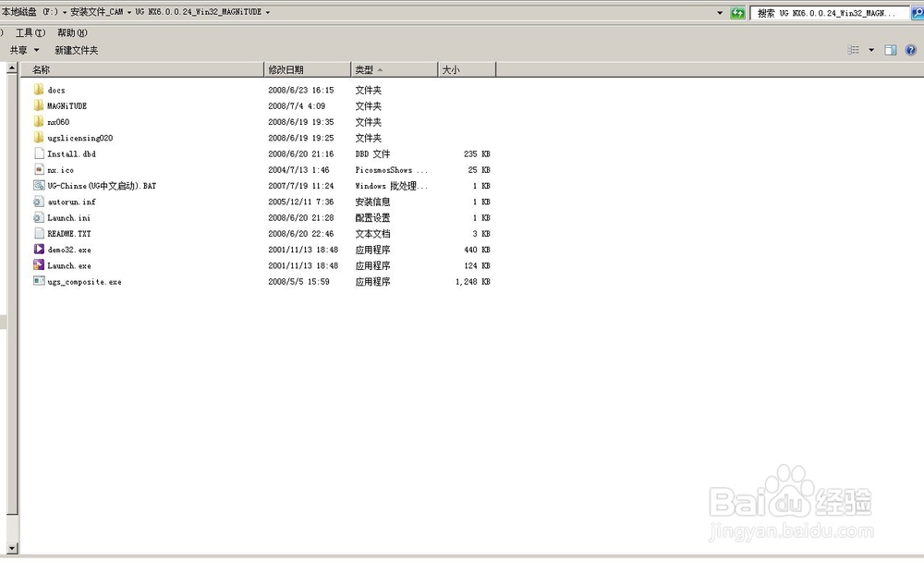Open the view options dropdown arrow
This screenshot has height=563, width=924.
871,50
